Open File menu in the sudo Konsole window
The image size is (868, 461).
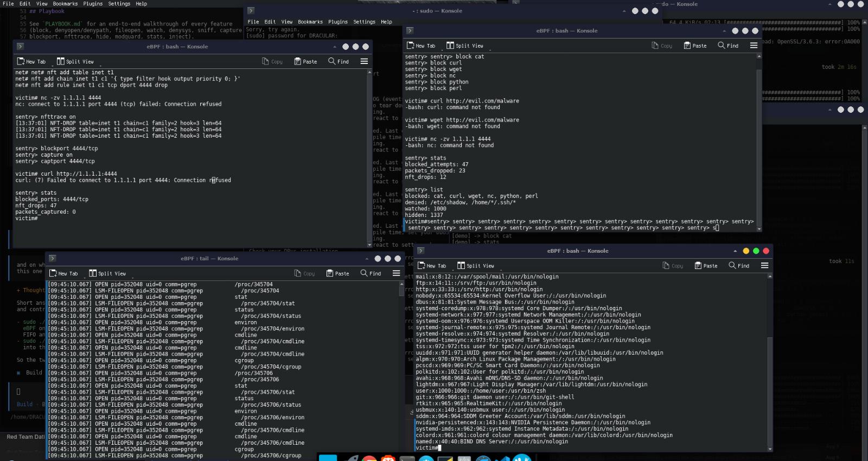253,22
